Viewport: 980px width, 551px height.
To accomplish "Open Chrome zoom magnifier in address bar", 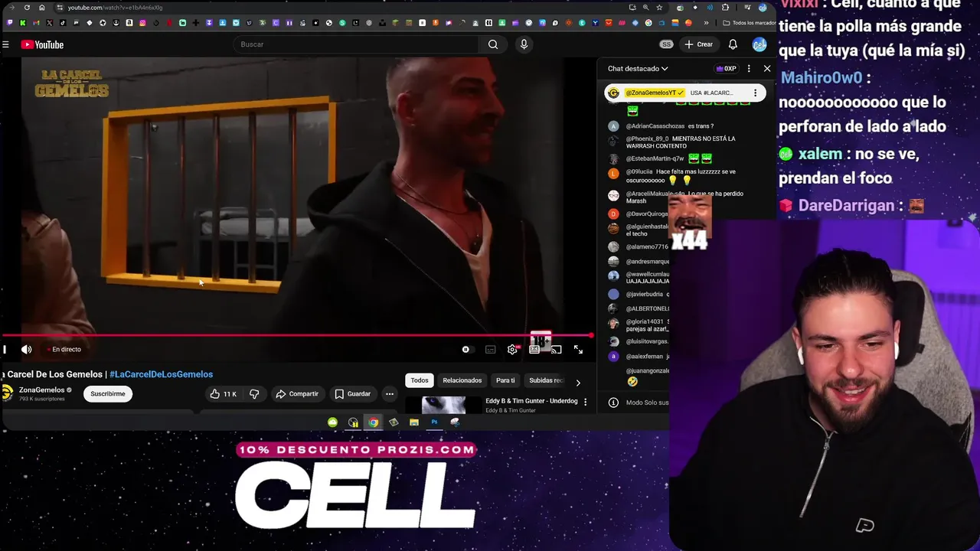I will tap(645, 8).
